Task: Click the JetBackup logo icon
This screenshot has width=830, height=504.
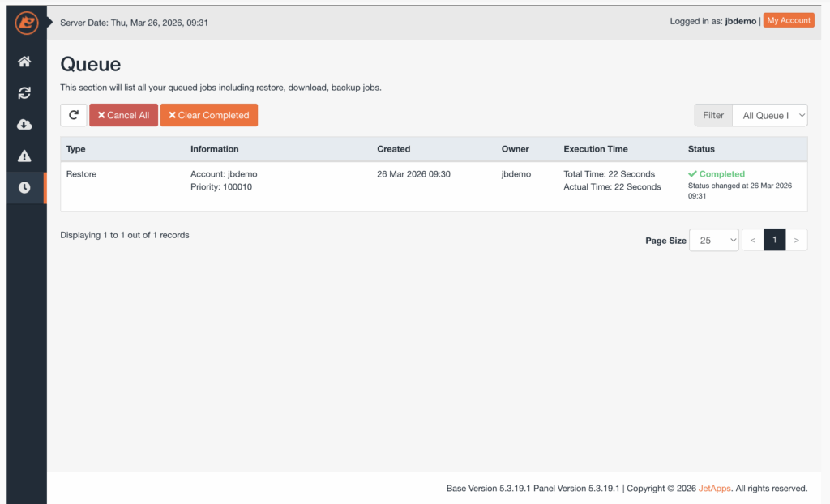Action: [26, 23]
